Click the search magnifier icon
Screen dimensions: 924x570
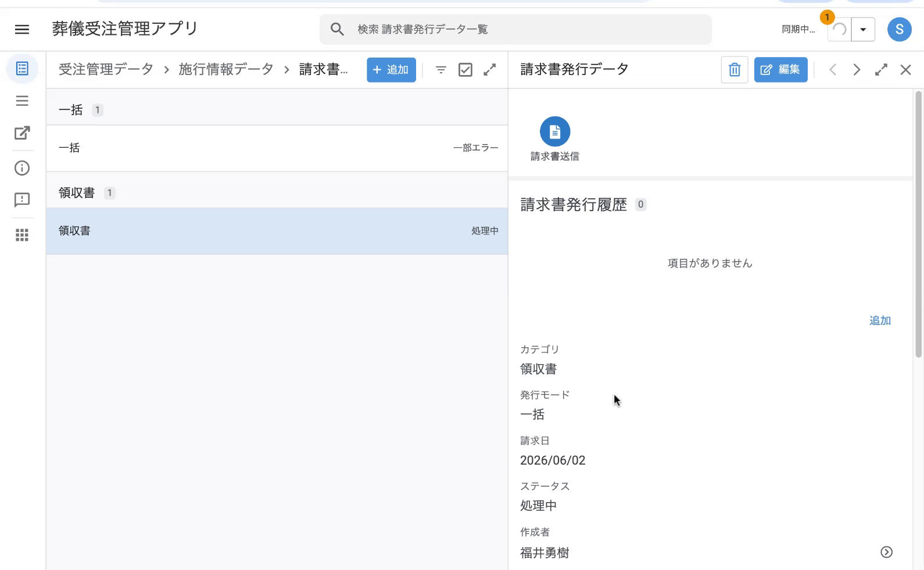tap(337, 29)
